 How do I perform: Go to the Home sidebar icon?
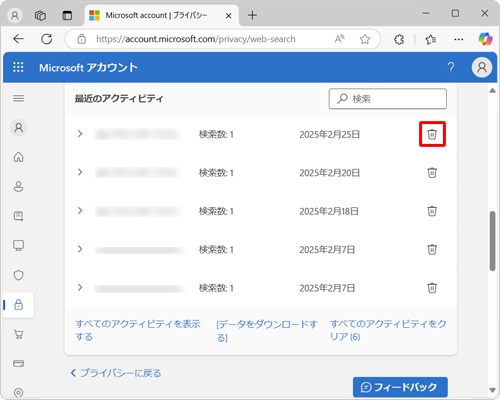pyautogui.click(x=19, y=157)
